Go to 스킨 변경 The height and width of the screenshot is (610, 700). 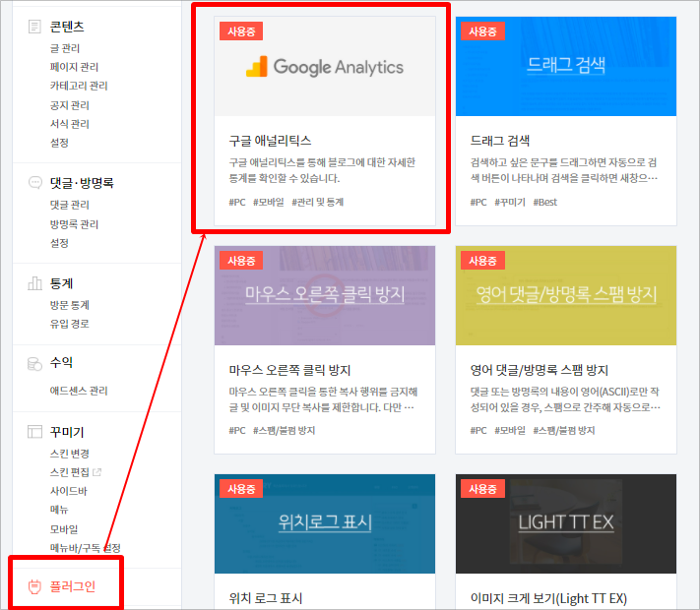click(70, 454)
